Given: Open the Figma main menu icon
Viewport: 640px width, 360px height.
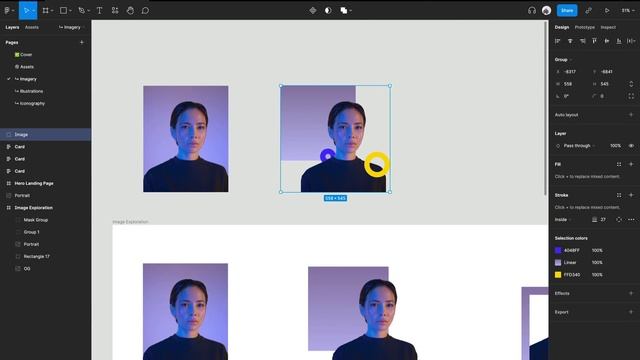Looking at the screenshot, I should 7,11.
